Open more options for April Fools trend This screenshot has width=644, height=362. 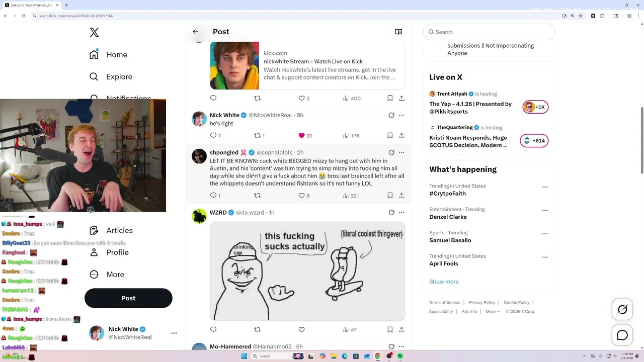(x=545, y=257)
